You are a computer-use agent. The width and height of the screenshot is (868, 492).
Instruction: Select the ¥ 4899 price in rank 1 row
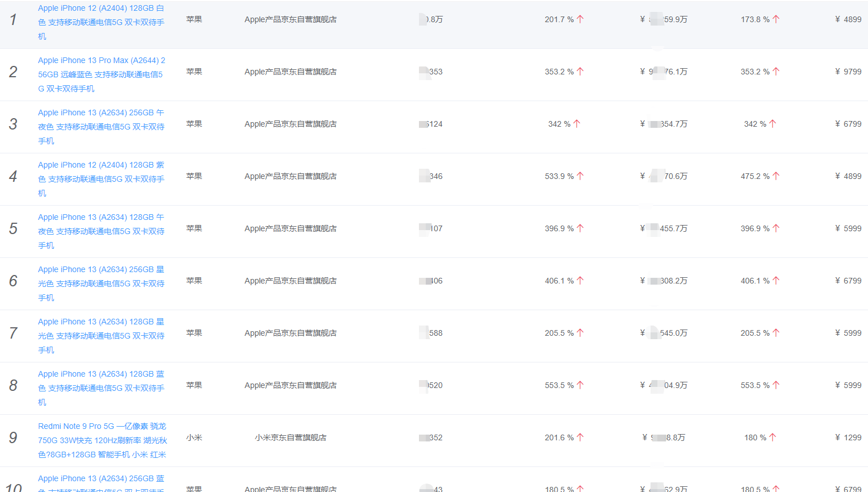(x=848, y=19)
